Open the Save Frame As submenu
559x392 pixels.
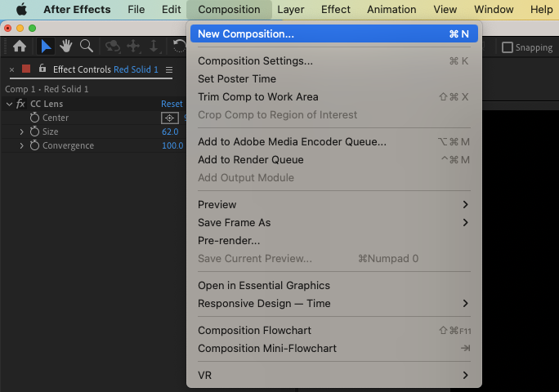(x=334, y=223)
